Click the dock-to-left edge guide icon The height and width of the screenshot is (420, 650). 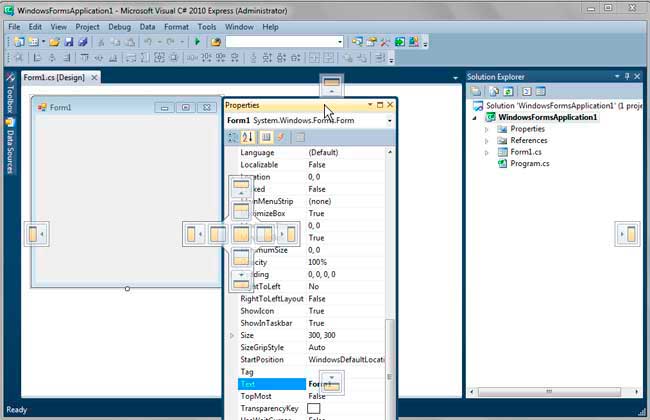click(35, 234)
